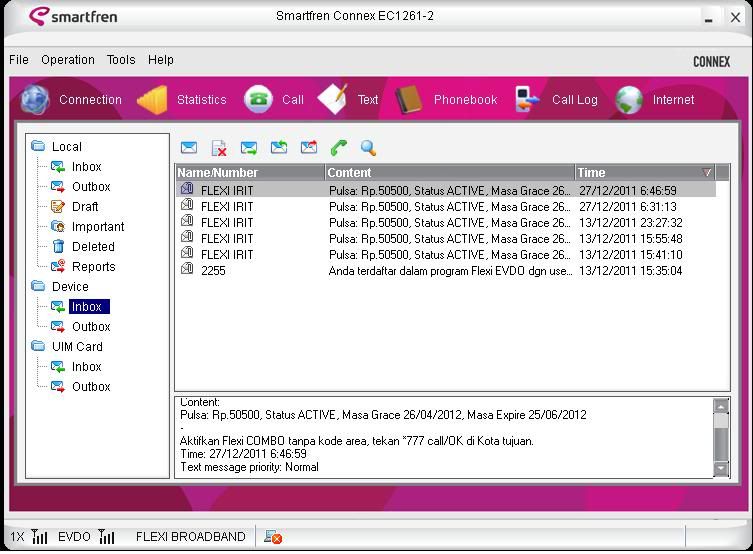Click the Local folder icon
753x554 pixels.
pos(38,145)
